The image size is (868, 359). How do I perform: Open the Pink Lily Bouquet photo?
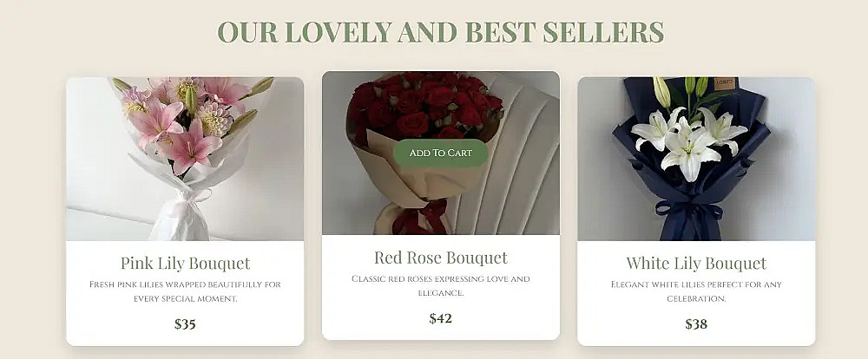coord(185,159)
